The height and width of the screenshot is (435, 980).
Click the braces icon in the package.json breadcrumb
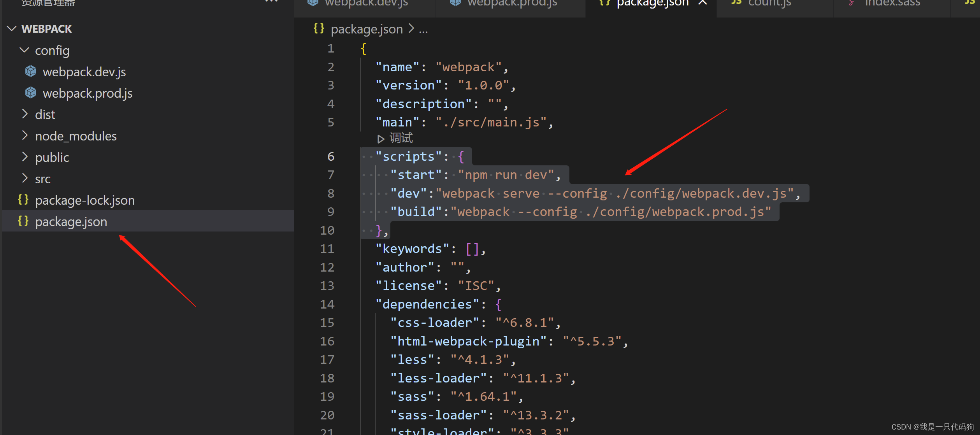pos(319,29)
